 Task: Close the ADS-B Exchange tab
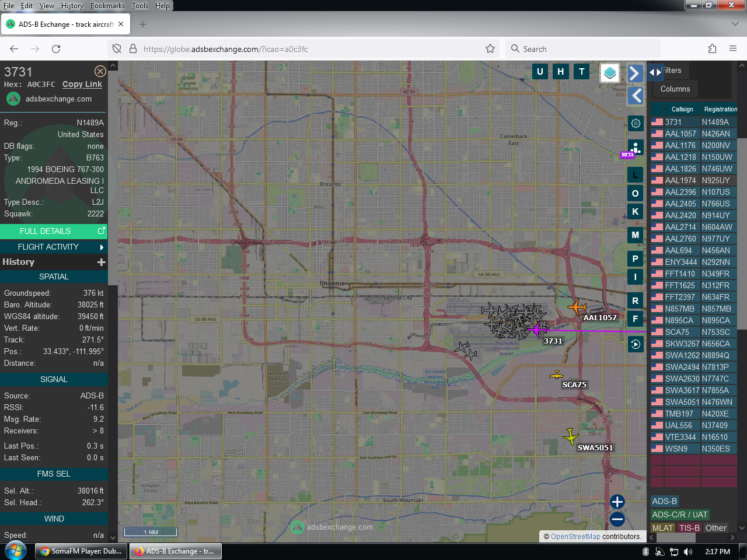(x=121, y=24)
